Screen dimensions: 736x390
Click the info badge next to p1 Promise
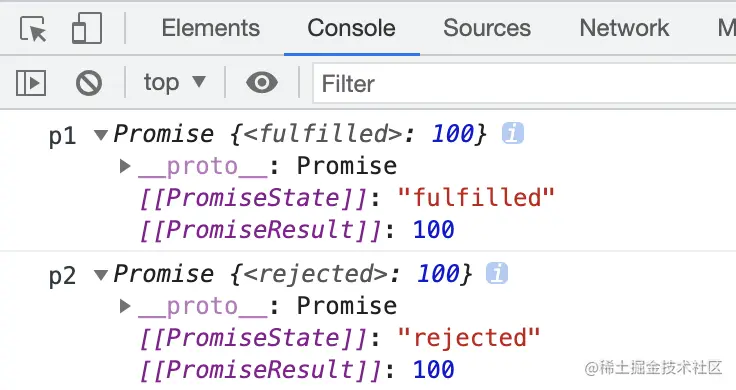tap(513, 133)
